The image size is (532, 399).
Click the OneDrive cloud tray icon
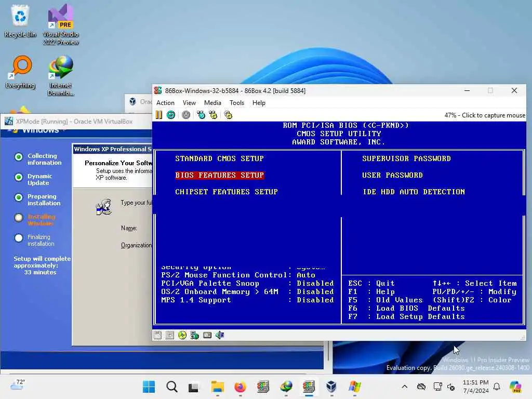point(421,387)
